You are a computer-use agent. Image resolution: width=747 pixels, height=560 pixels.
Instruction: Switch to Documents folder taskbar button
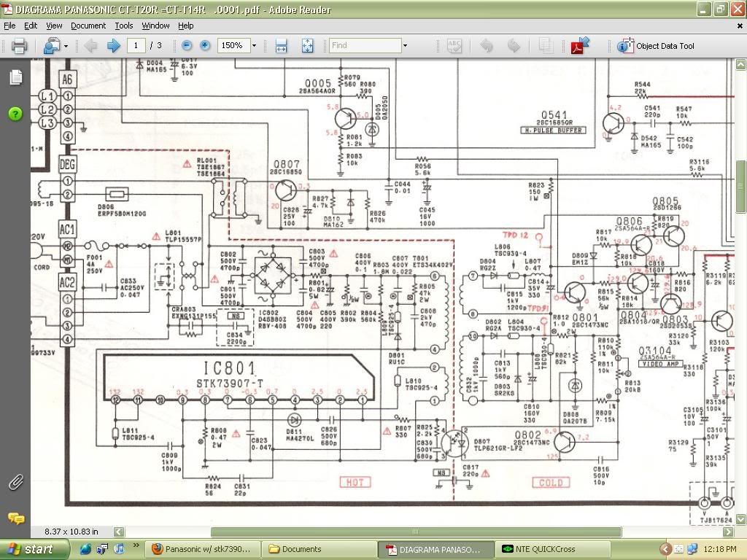click(x=320, y=550)
